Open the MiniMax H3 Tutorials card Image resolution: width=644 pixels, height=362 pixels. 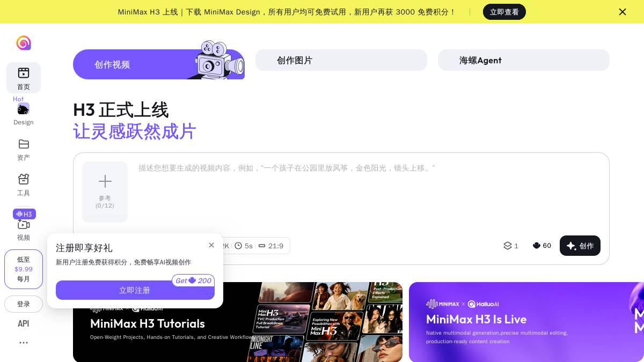(238, 322)
